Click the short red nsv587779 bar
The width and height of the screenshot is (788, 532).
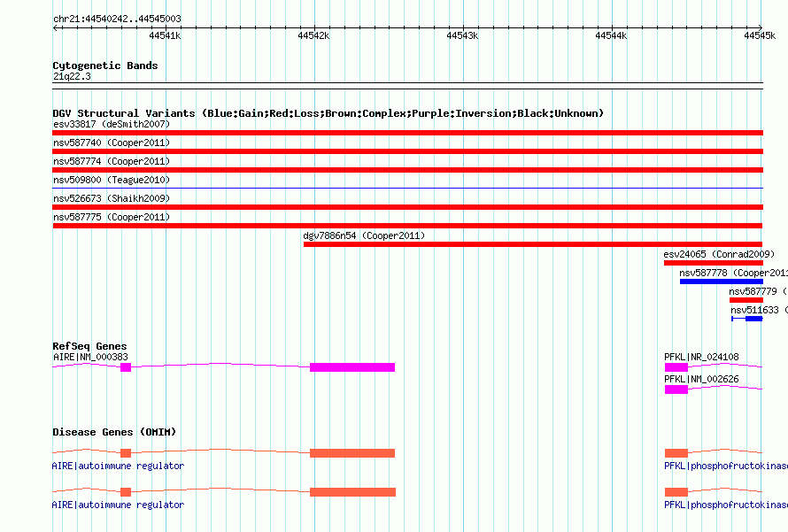[x=746, y=300]
